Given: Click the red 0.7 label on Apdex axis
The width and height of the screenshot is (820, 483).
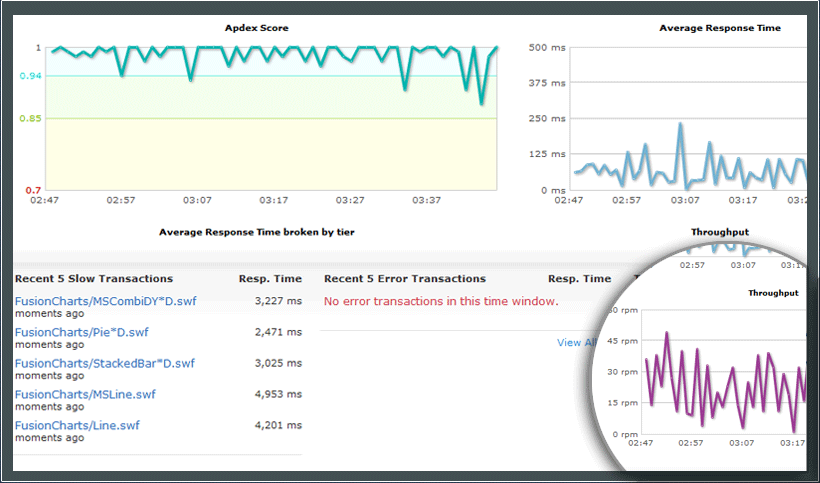Looking at the screenshot, I should click(x=33, y=190).
